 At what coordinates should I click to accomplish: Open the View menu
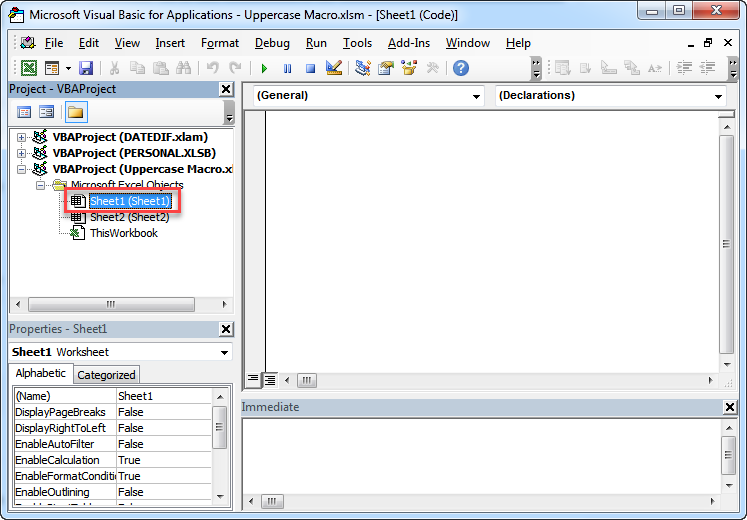pyautogui.click(x=127, y=43)
